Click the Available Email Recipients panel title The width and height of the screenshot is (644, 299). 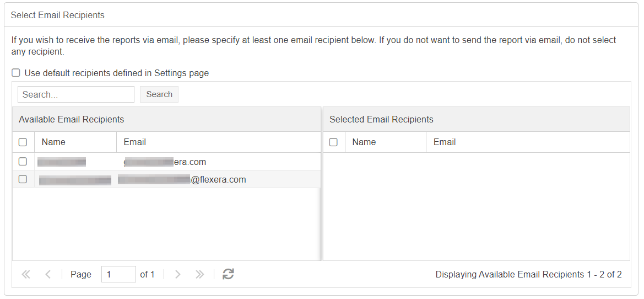click(72, 119)
